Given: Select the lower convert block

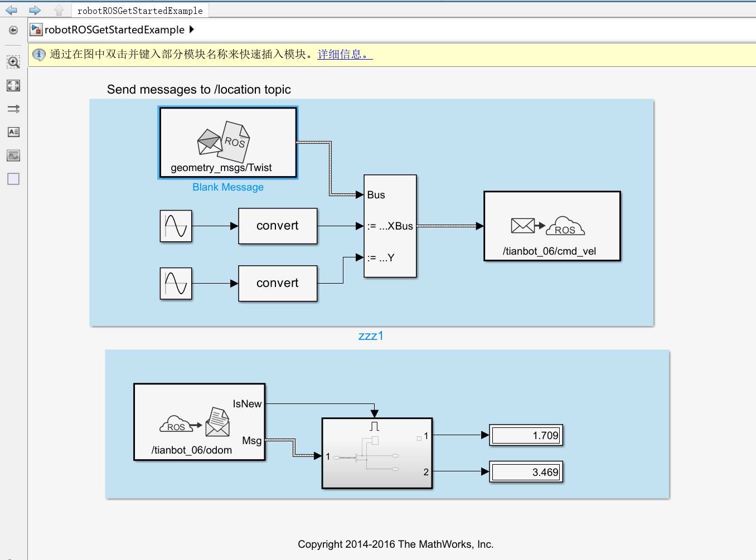Looking at the screenshot, I should click(278, 284).
